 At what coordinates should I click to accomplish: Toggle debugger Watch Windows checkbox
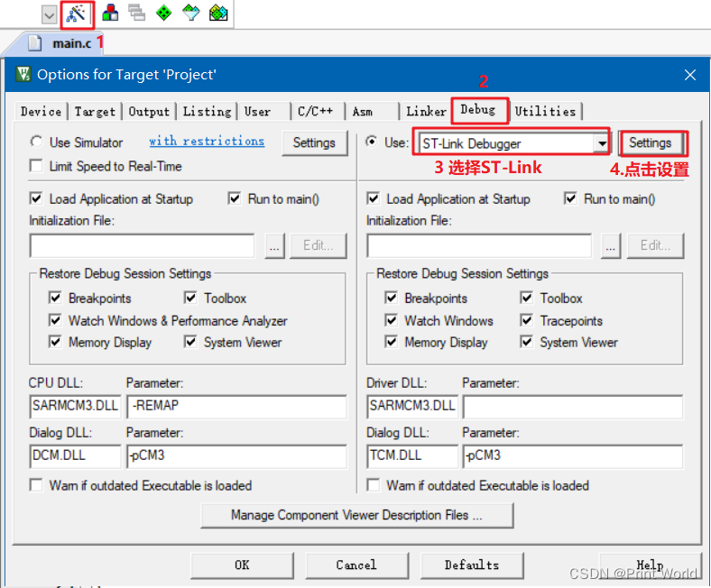pyautogui.click(x=391, y=320)
